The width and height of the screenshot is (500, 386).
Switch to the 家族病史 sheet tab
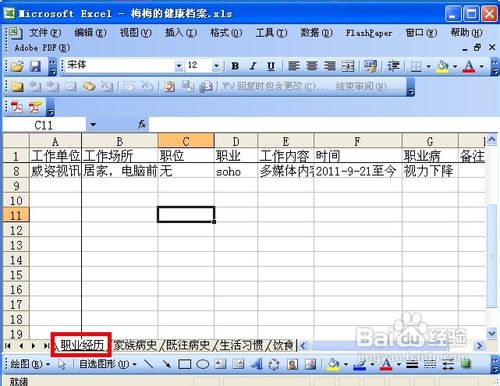[135, 345]
